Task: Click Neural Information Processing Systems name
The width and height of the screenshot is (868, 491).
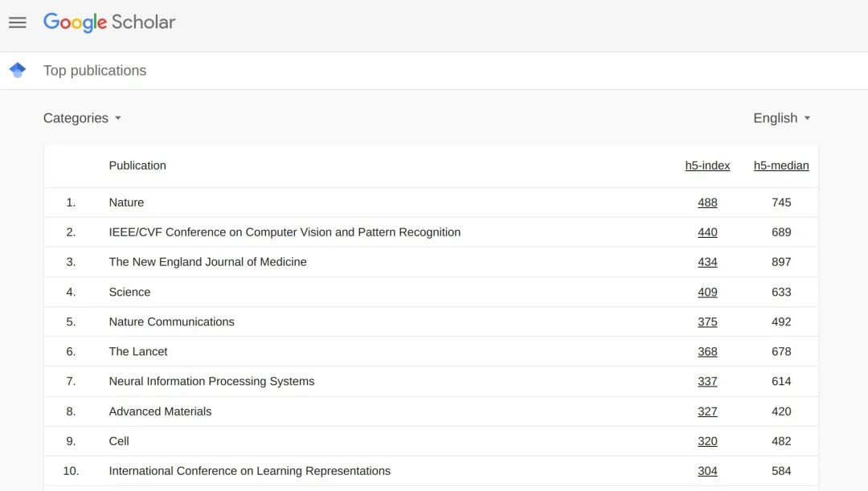Action: tap(211, 382)
